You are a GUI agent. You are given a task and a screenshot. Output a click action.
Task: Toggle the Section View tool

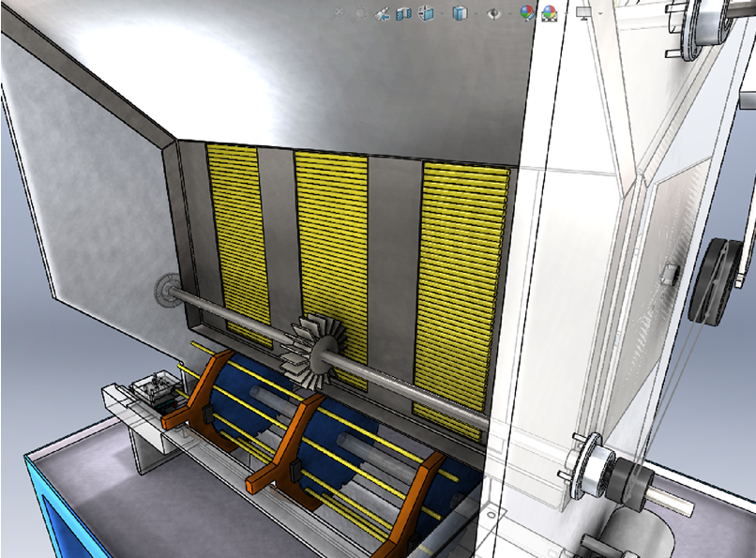(403, 13)
